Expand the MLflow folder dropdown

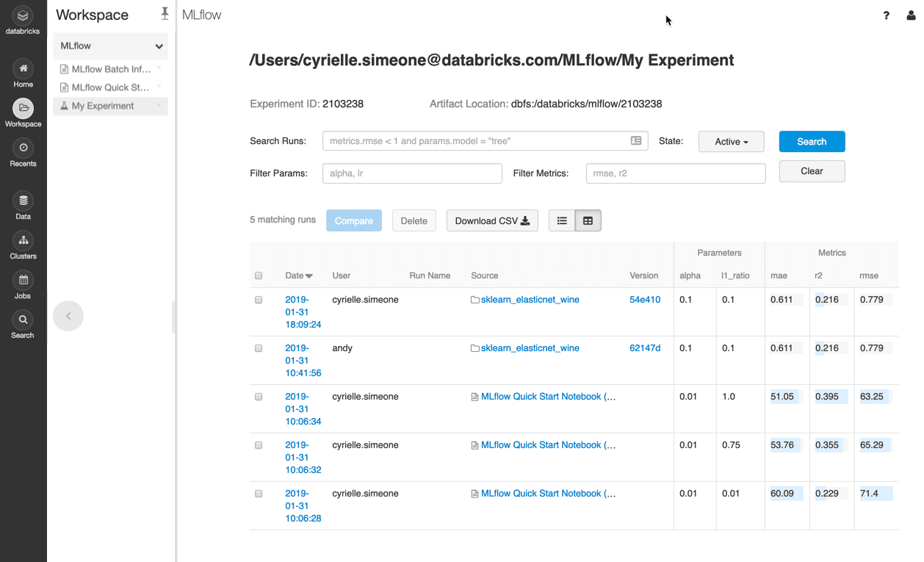159,46
